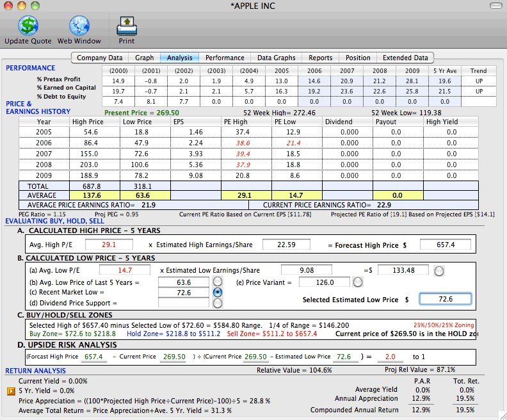Viewport: 507px width, 420px height.
Task: Click the 5 Yr Ave Earned on Capital 21.5
Action: [x=445, y=92]
